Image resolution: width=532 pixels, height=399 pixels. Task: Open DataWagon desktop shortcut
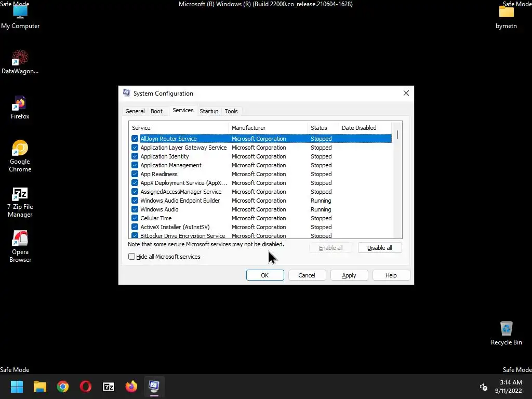(x=20, y=62)
